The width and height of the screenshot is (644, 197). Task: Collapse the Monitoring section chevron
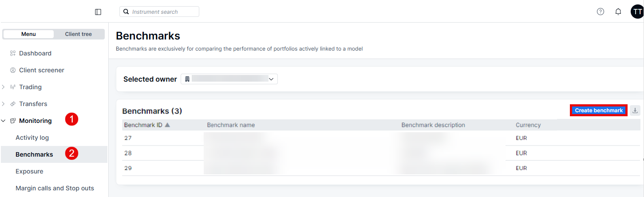pyautogui.click(x=4, y=121)
